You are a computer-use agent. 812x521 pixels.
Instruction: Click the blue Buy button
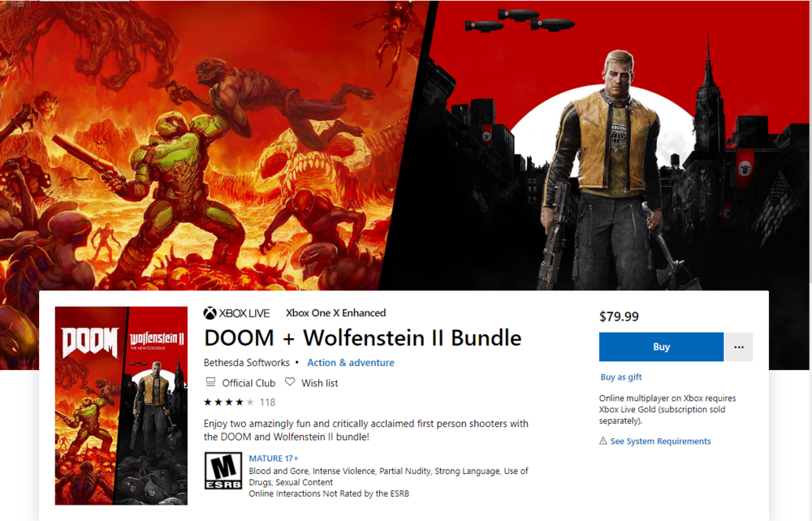coord(661,347)
